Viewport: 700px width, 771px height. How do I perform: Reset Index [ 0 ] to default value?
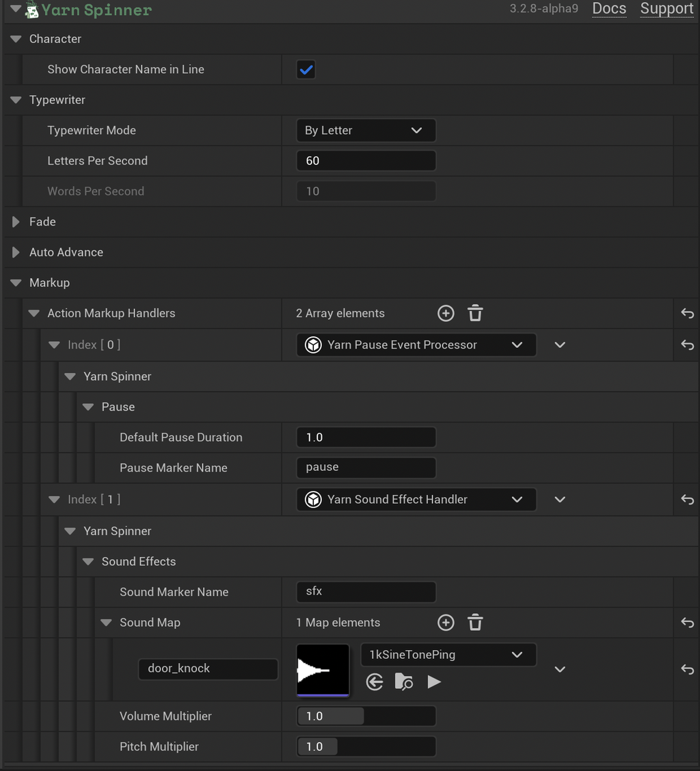[687, 344]
